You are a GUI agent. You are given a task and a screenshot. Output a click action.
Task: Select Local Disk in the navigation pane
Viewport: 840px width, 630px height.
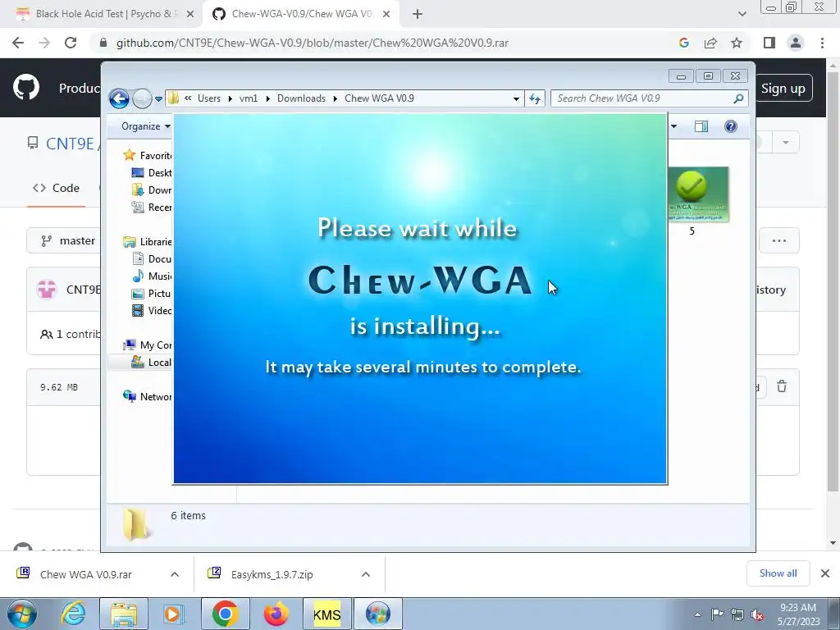pos(152,362)
